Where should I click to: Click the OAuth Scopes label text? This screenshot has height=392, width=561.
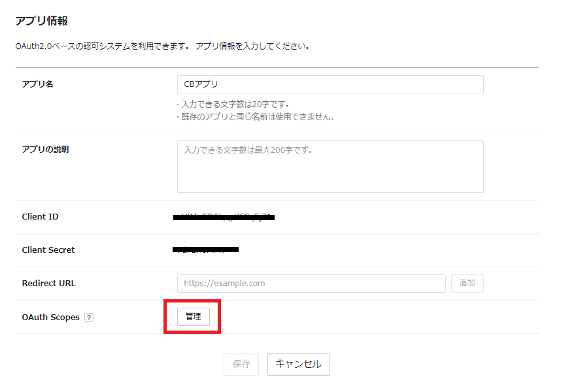tap(50, 318)
